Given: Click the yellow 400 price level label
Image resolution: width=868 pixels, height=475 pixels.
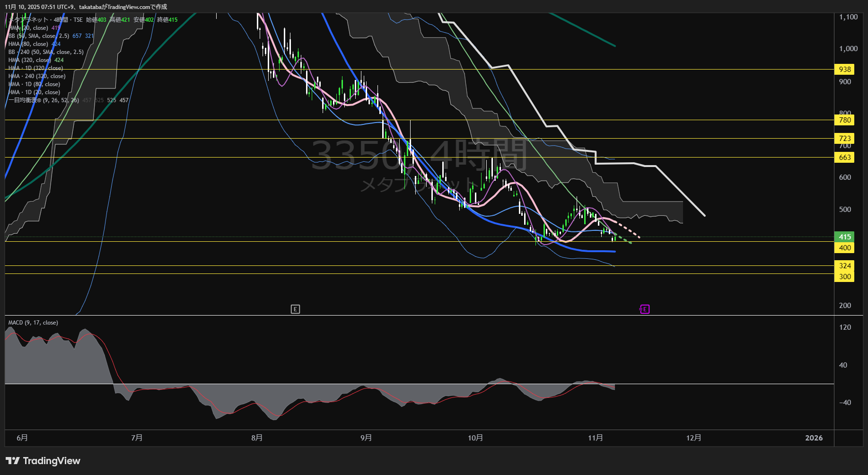Looking at the screenshot, I should coord(844,248).
